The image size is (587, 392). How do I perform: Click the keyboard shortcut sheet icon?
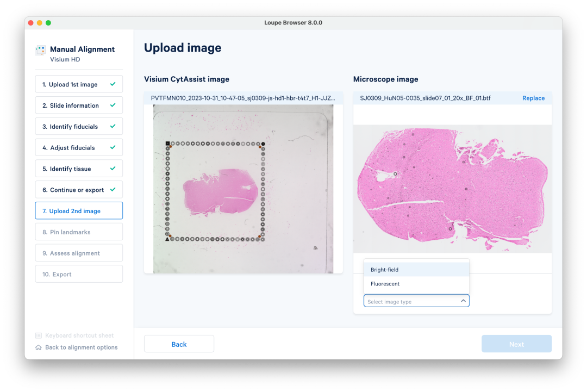click(38, 335)
